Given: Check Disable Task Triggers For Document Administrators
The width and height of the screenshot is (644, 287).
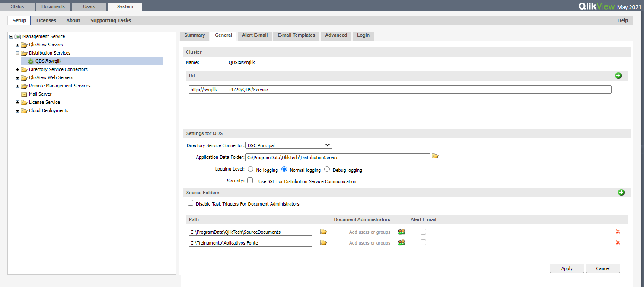Looking at the screenshot, I should coord(190,203).
